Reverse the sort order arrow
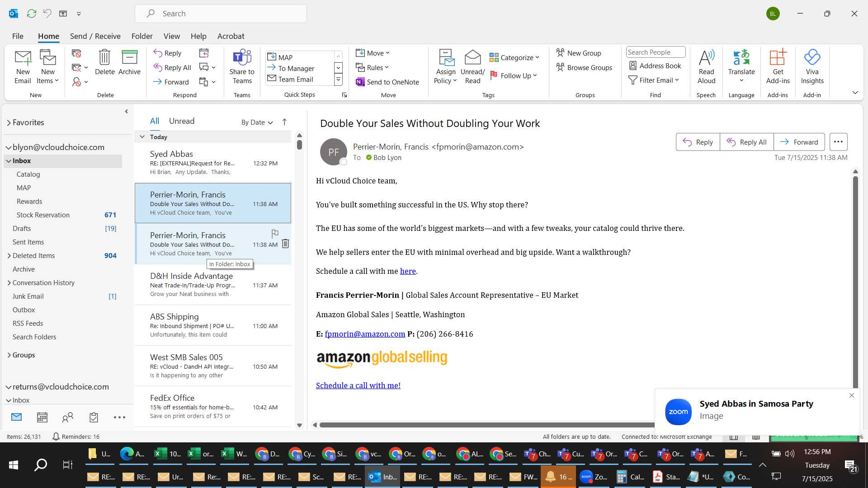This screenshot has width=868, height=488. 284,122
